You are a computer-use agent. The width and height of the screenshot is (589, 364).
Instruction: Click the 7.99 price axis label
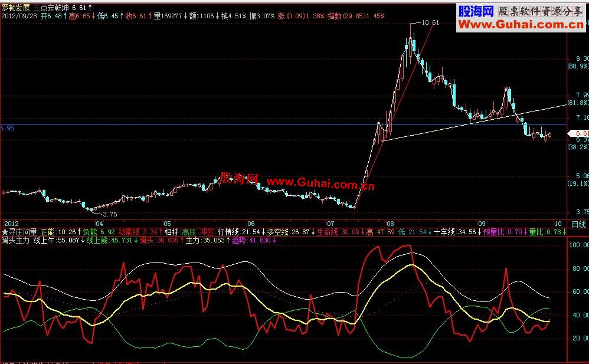(x=583, y=96)
